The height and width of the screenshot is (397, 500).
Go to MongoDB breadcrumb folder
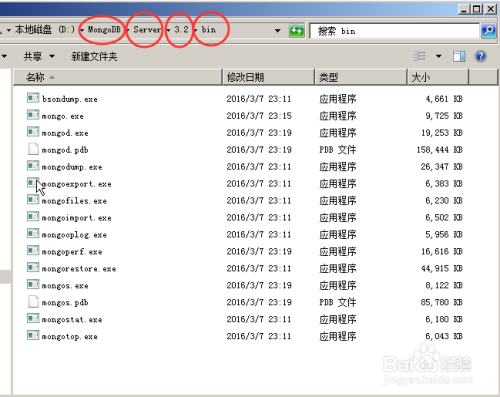pos(104,30)
